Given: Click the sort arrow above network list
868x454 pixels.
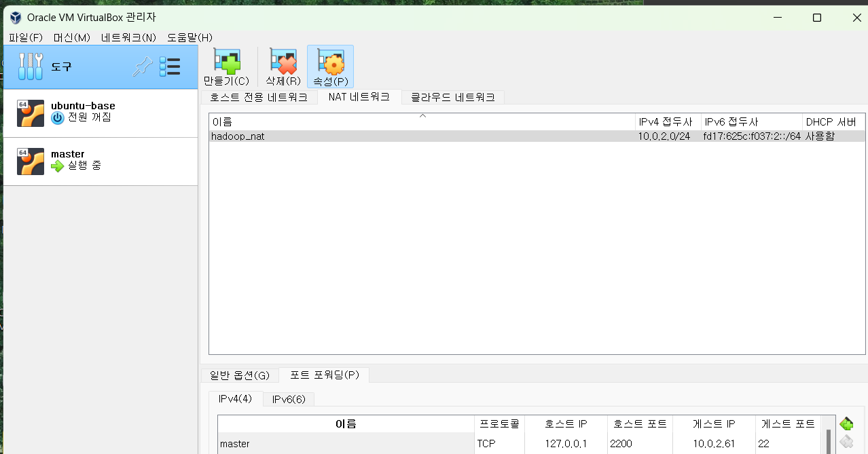Looking at the screenshot, I should pos(422,116).
